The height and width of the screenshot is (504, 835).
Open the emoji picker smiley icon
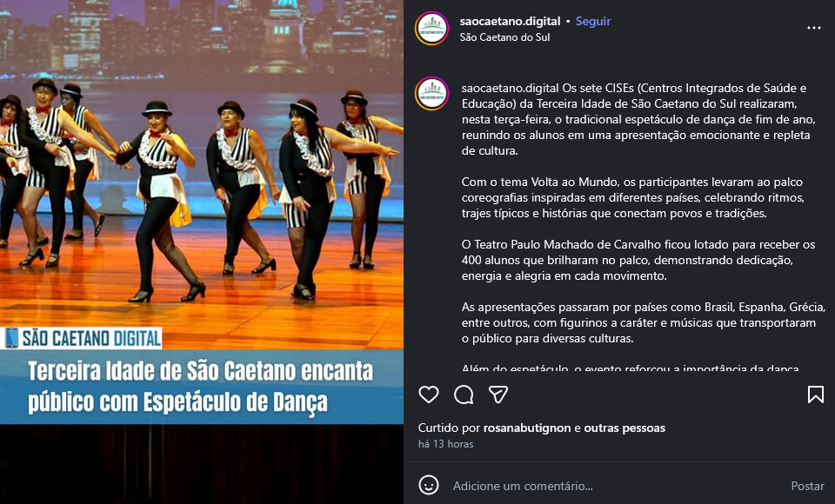tap(429, 486)
